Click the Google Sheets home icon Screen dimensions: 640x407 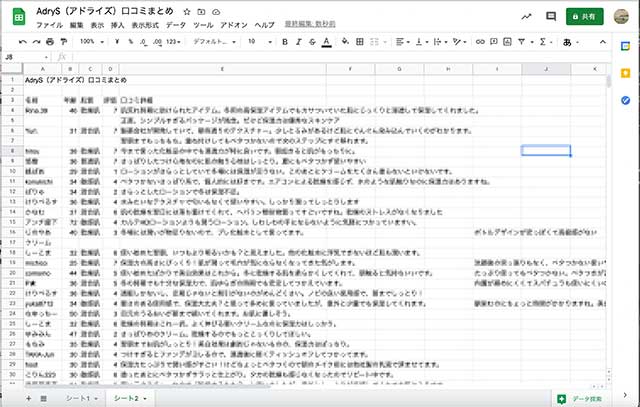19,17
